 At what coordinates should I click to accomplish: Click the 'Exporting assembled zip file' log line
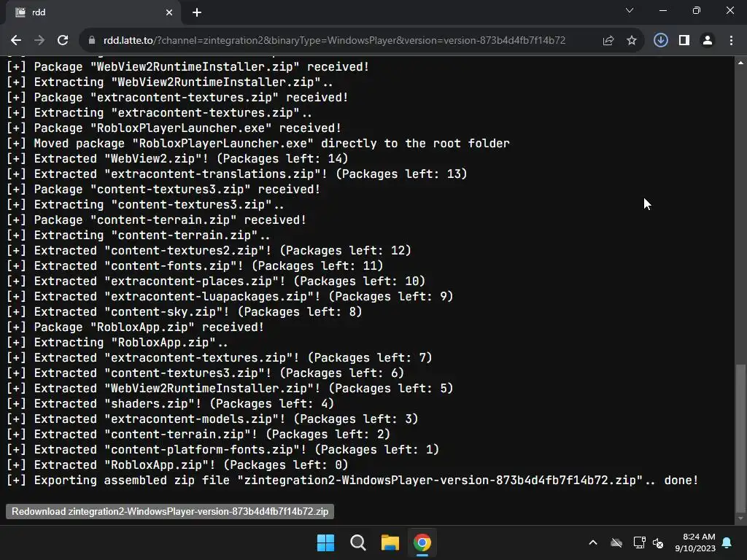coord(352,480)
